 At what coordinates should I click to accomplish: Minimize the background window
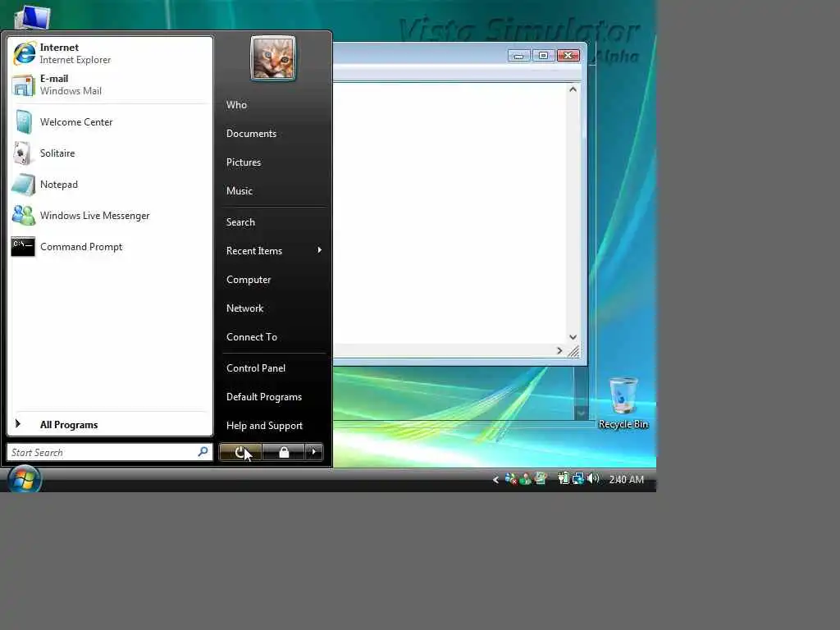point(518,56)
